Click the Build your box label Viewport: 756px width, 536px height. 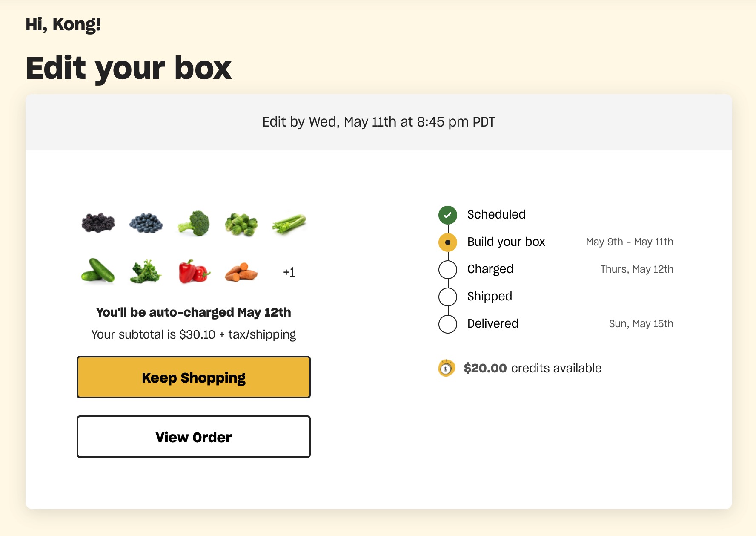pyautogui.click(x=506, y=242)
